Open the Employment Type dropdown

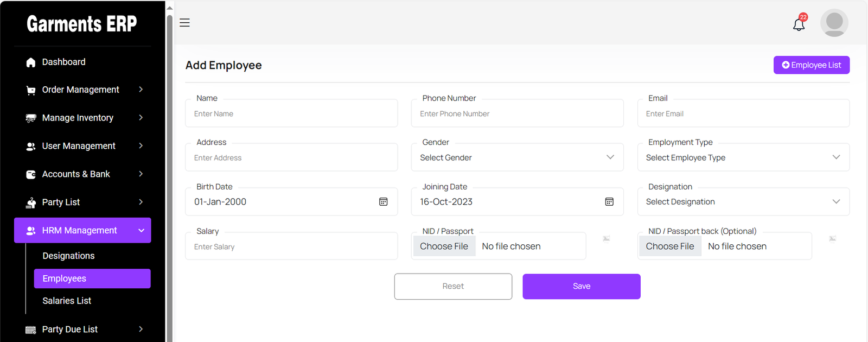click(743, 157)
